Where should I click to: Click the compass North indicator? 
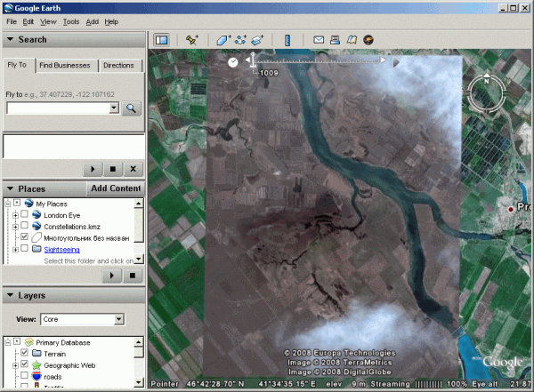click(486, 79)
